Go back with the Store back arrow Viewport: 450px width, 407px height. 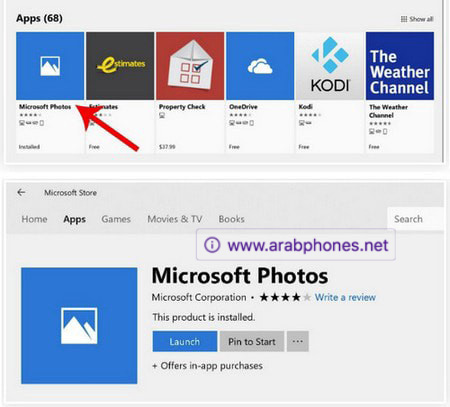click(21, 192)
